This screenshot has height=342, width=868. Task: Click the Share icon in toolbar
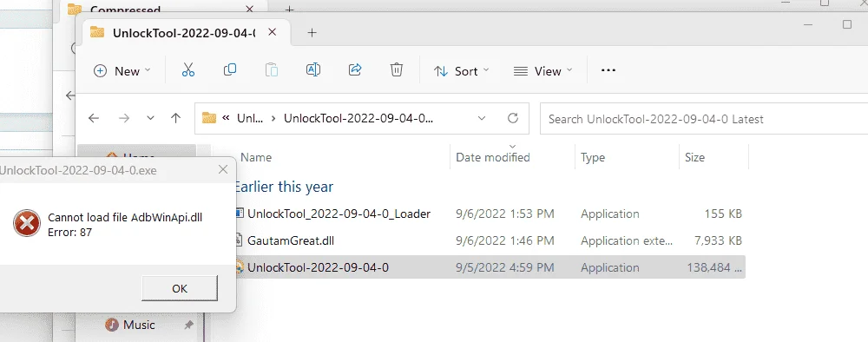[x=355, y=70]
